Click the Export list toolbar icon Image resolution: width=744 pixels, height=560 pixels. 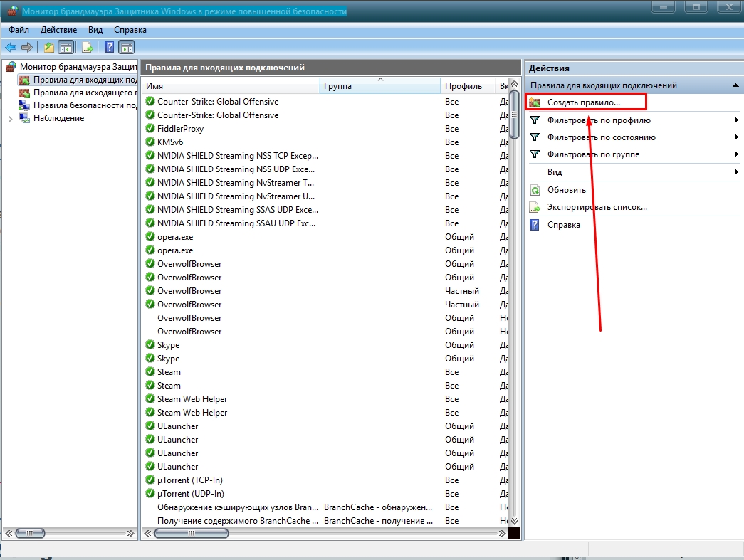[x=88, y=47]
